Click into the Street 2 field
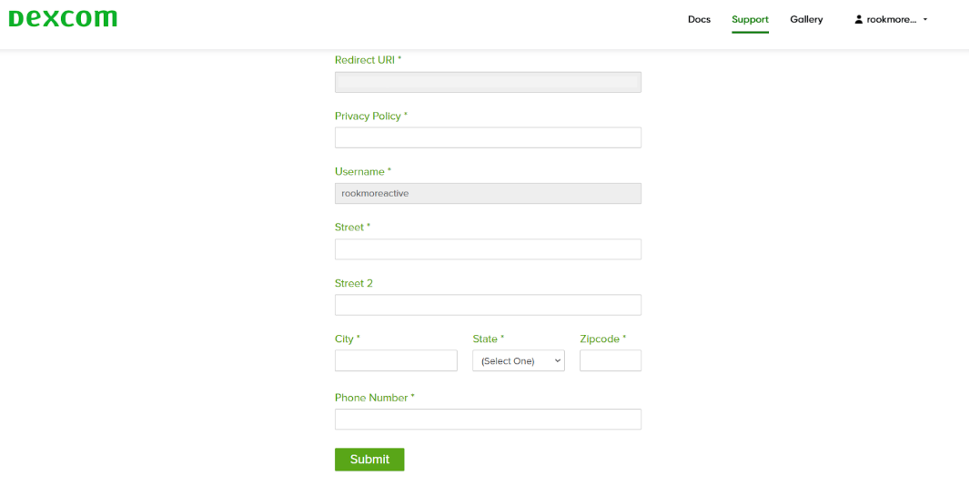 (x=488, y=305)
